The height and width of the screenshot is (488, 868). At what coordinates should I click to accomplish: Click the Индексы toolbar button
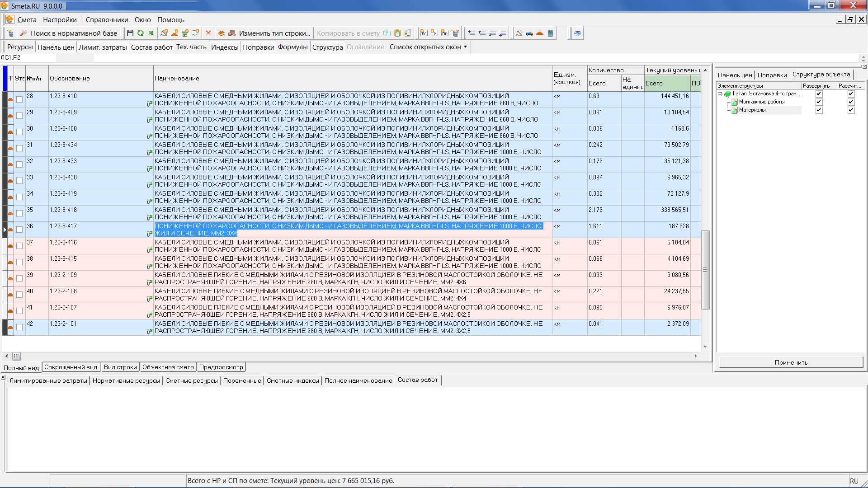225,47
